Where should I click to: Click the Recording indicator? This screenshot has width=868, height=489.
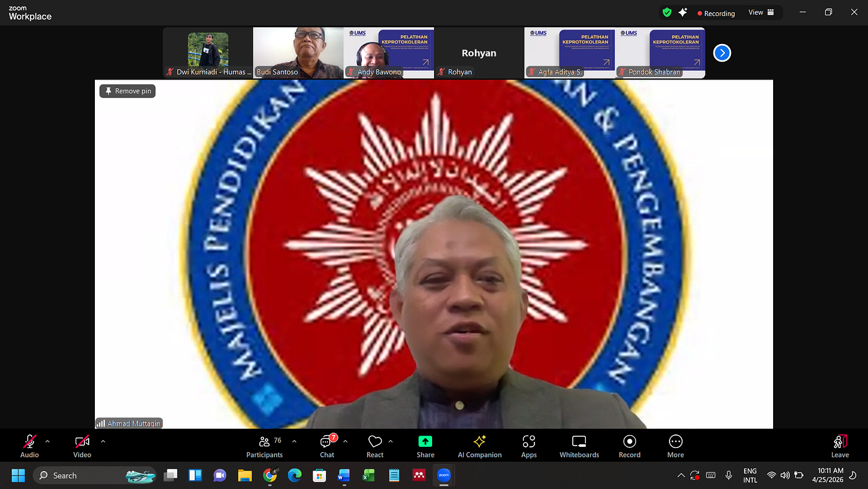(x=715, y=13)
